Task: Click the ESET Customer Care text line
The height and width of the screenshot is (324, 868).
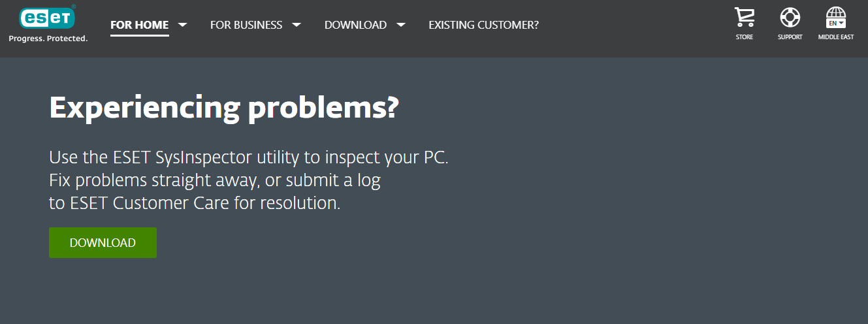Action: click(x=195, y=203)
